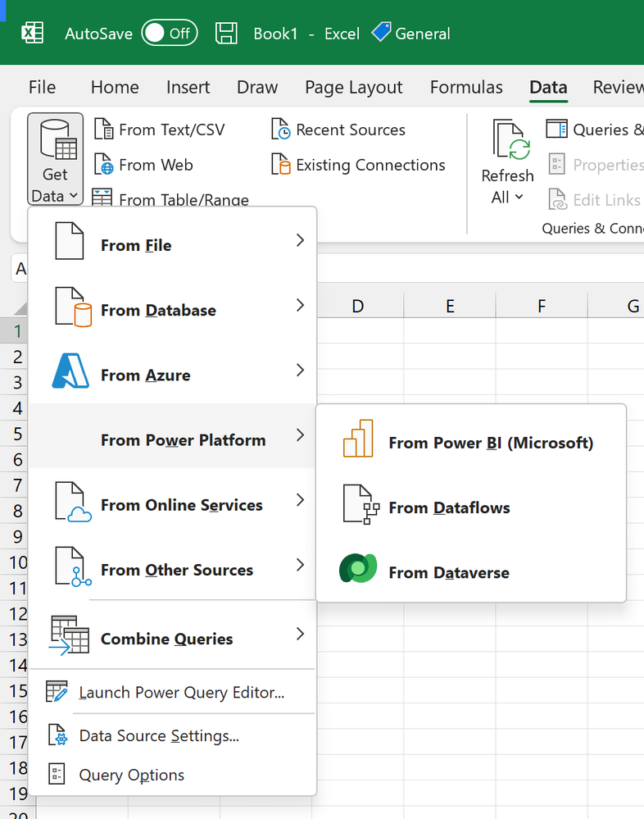
Task: Launch Power Query Editor
Action: (173, 692)
